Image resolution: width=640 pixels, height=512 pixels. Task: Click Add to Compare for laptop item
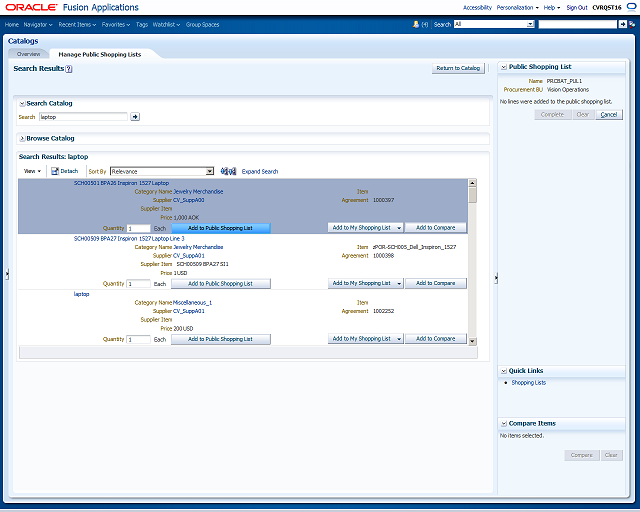(436, 339)
